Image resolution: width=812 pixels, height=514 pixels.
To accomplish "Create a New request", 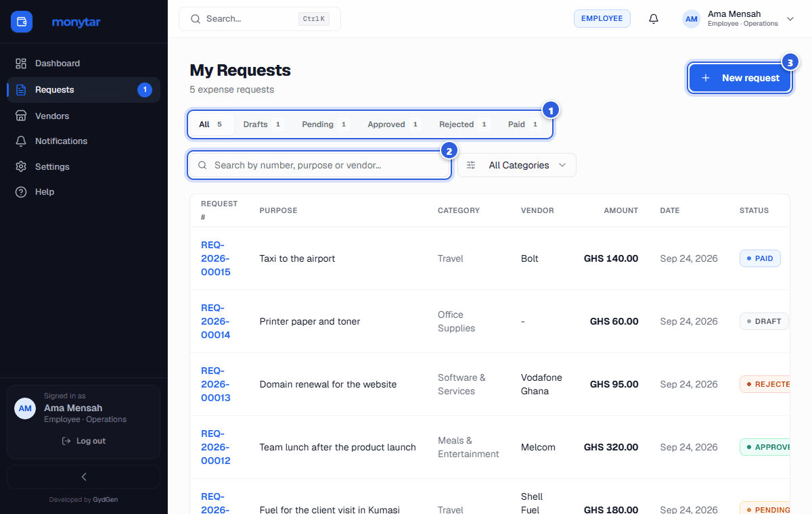I will [740, 78].
